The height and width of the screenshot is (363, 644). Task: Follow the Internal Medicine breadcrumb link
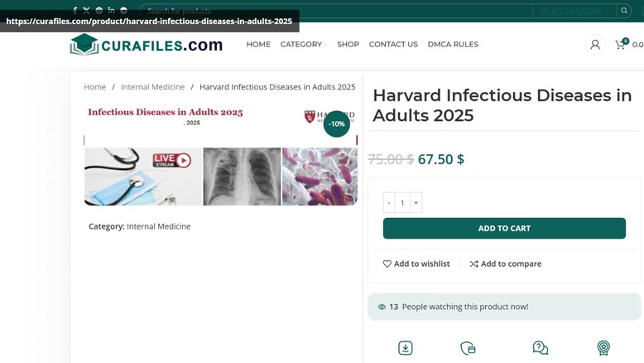[x=152, y=87]
